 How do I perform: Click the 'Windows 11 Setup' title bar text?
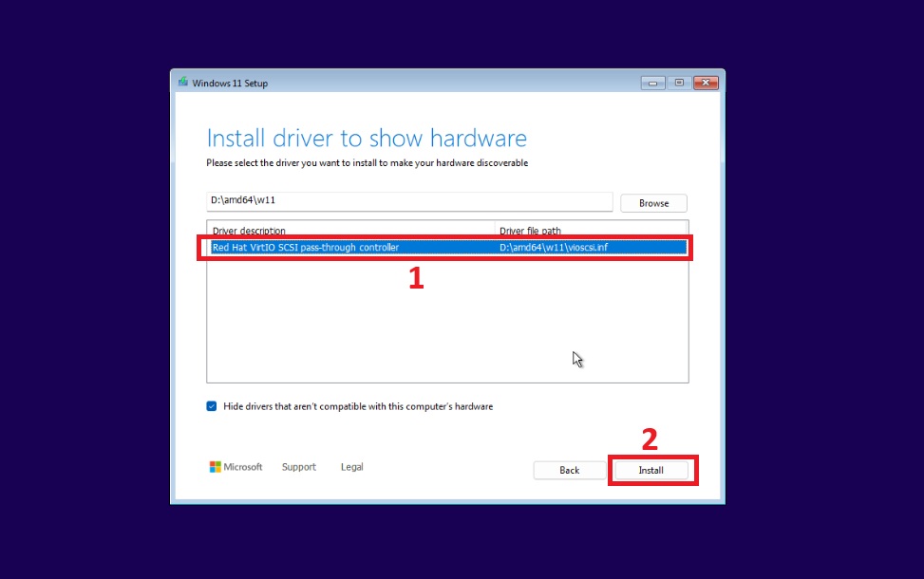[230, 83]
